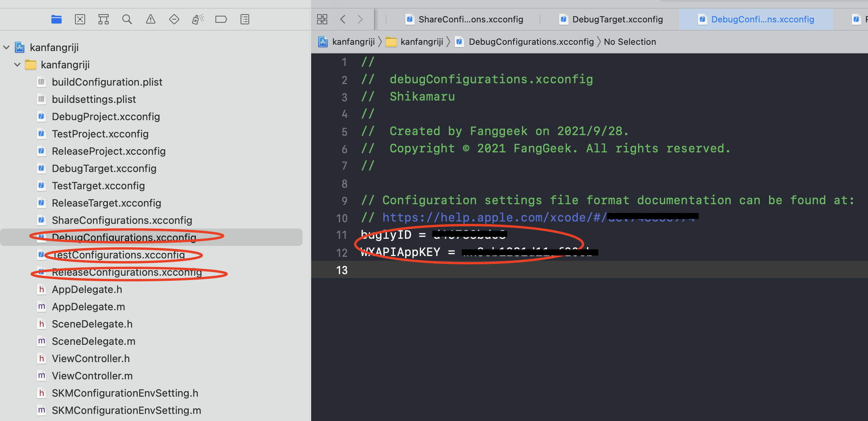Image resolution: width=868 pixels, height=421 pixels.
Task: Show the Report navigator icon
Action: (x=245, y=19)
